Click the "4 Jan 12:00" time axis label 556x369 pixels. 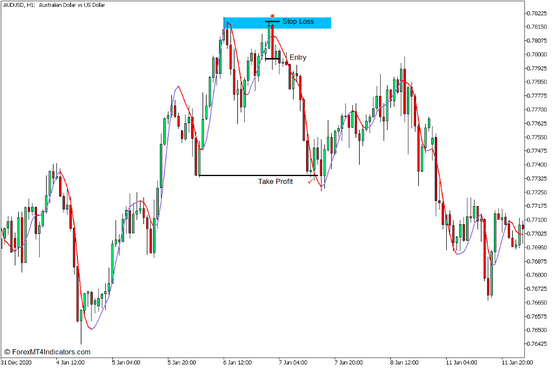tap(70, 363)
